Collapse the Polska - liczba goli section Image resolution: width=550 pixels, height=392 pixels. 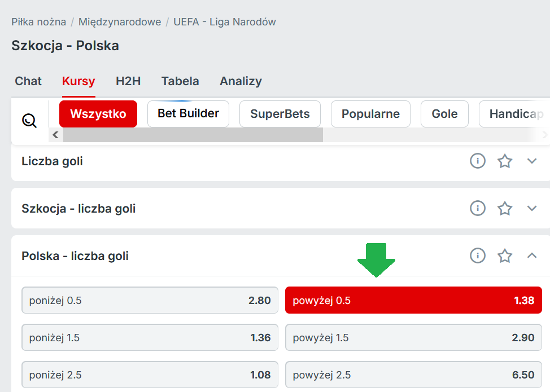coord(532,256)
